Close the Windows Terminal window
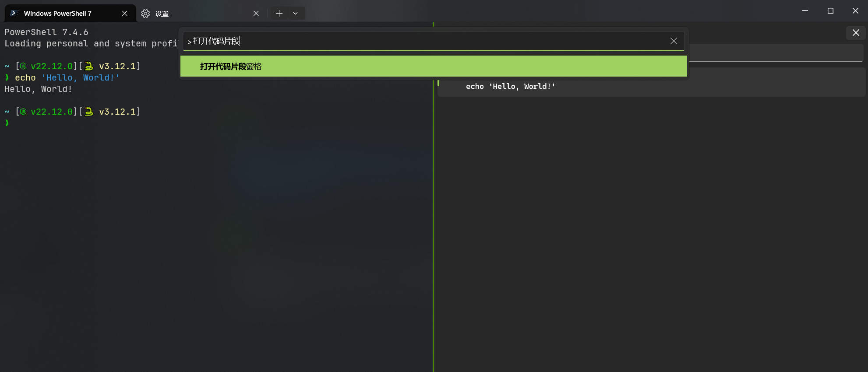868x372 pixels. [855, 11]
